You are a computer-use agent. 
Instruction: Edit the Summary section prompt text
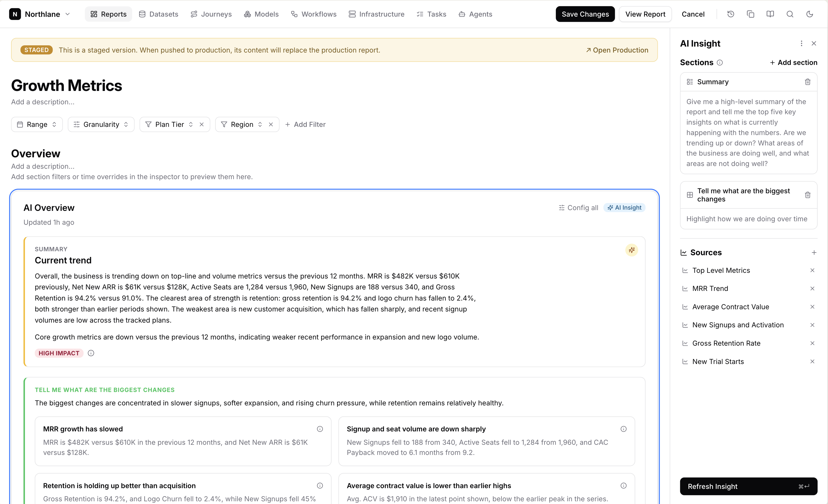pyautogui.click(x=748, y=133)
